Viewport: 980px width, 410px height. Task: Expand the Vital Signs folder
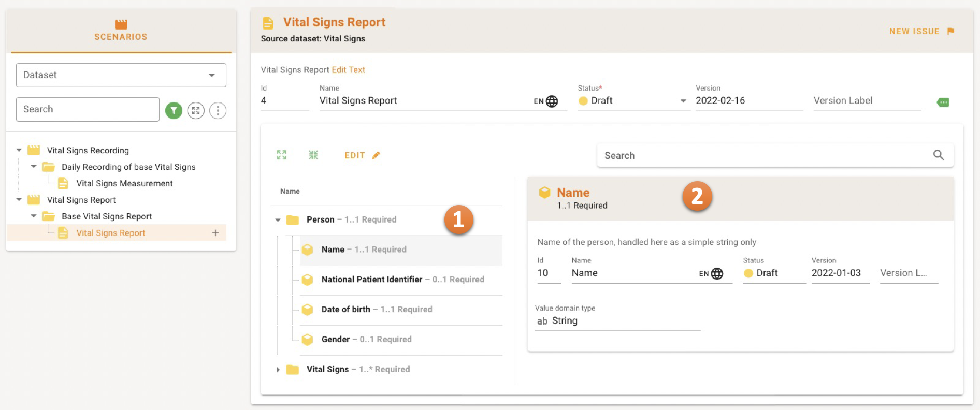[x=278, y=370]
